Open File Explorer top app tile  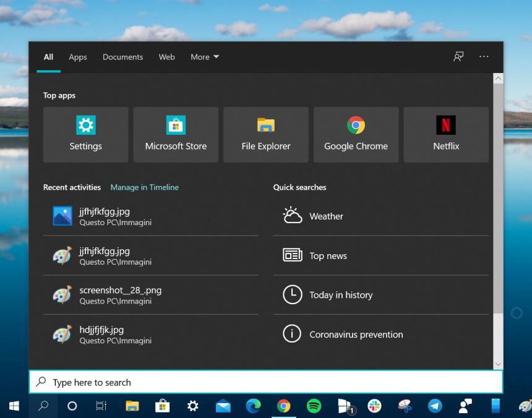(265, 135)
